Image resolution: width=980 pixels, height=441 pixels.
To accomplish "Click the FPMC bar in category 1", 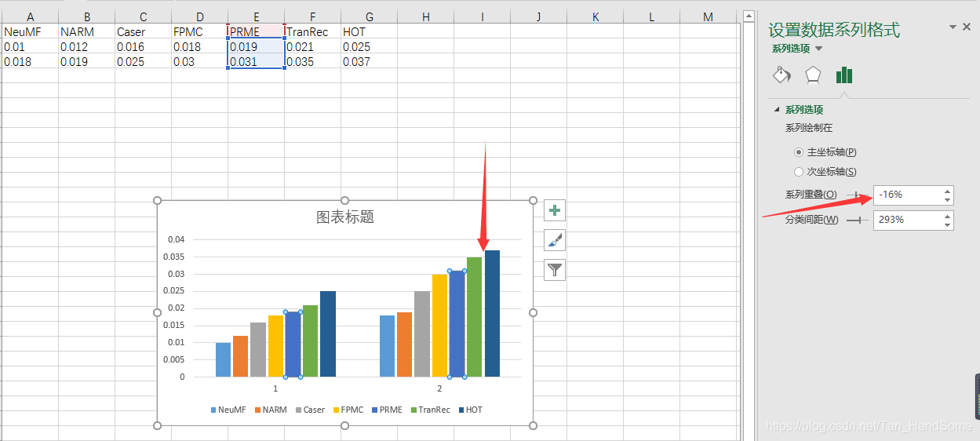I will (x=275, y=346).
